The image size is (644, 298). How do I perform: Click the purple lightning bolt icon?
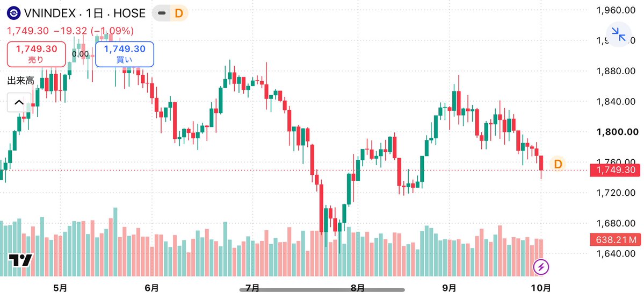tap(541, 267)
